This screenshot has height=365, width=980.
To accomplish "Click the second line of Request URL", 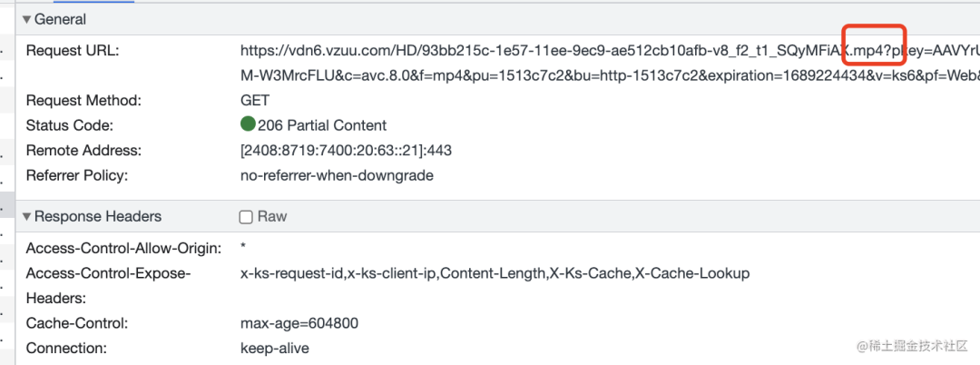I will (x=610, y=75).
